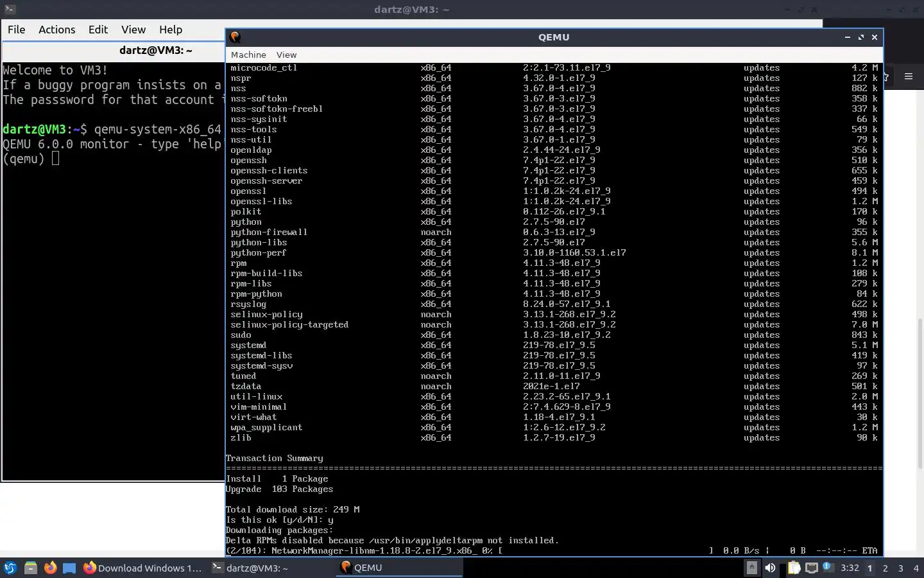The image size is (924, 578).
Task: Click the NetworkManager-libnm download progress bar
Action: [x=606, y=550]
